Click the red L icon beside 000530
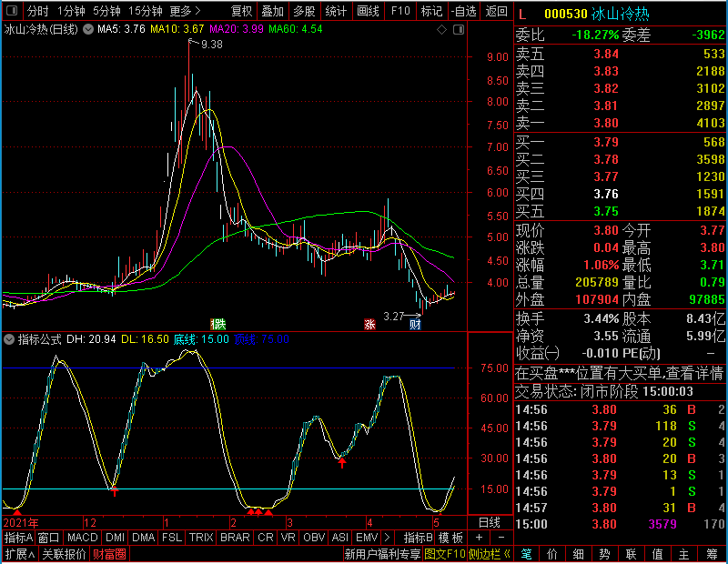The image size is (728, 564). pyautogui.click(x=522, y=15)
